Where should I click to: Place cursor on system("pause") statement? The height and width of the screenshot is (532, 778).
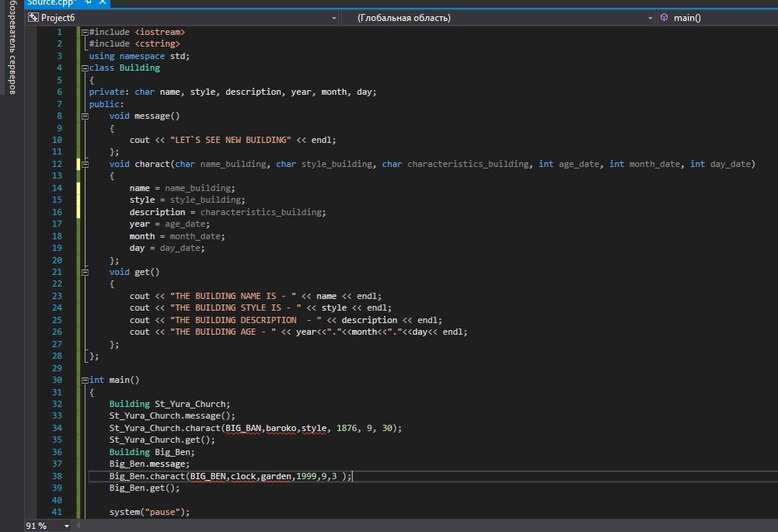148,513
